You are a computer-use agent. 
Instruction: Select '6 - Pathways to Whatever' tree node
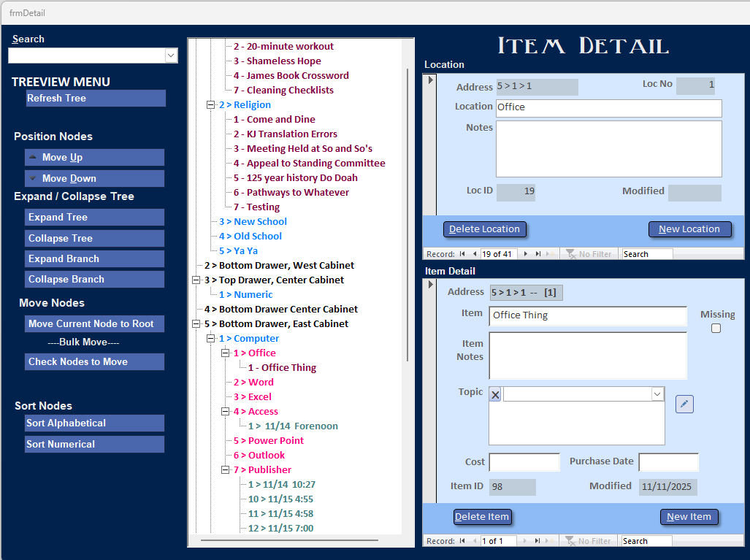pyautogui.click(x=291, y=192)
